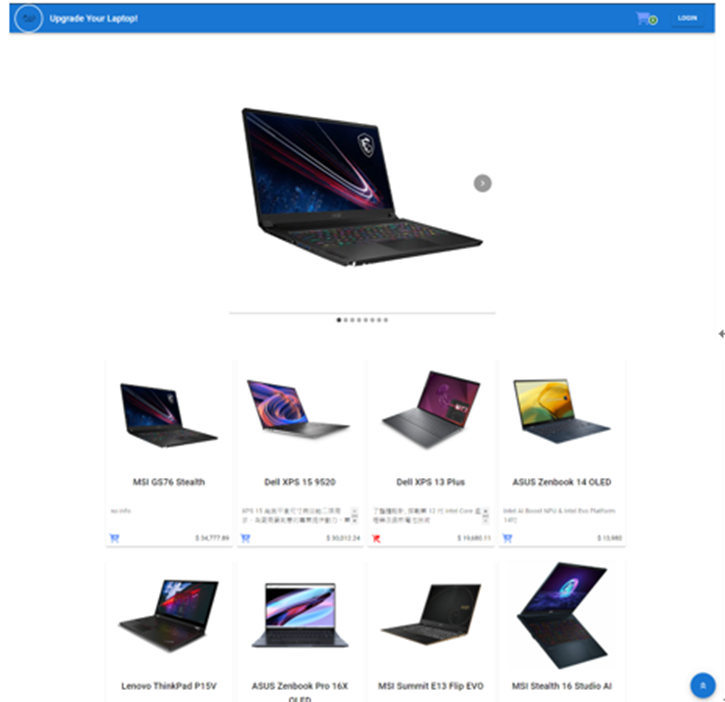The height and width of the screenshot is (702, 725).
Task: Remove Dell XPS 13 Plus from cart
Action: pos(376,538)
